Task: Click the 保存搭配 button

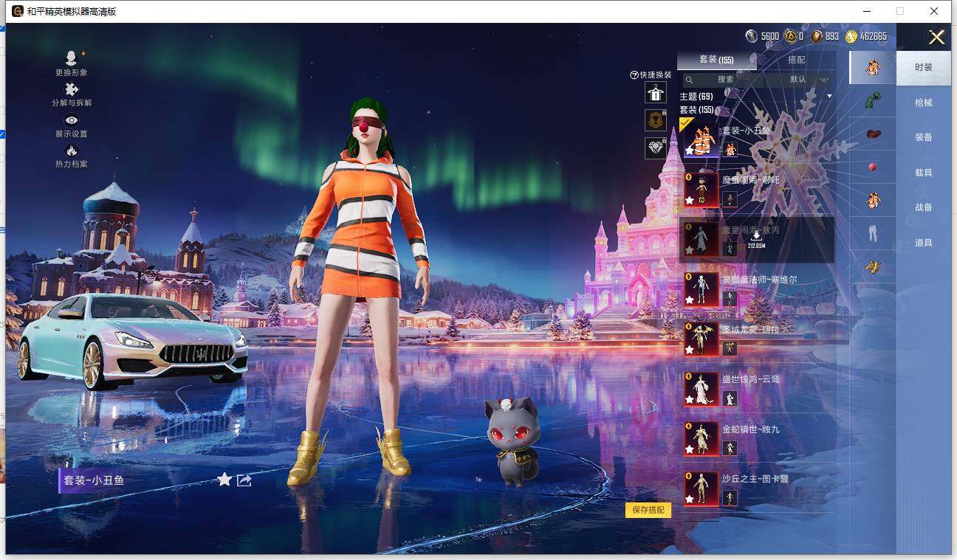Action: pos(648,510)
